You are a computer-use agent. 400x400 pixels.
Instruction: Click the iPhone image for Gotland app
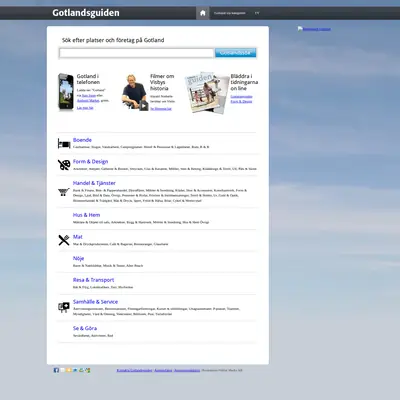tap(66, 92)
